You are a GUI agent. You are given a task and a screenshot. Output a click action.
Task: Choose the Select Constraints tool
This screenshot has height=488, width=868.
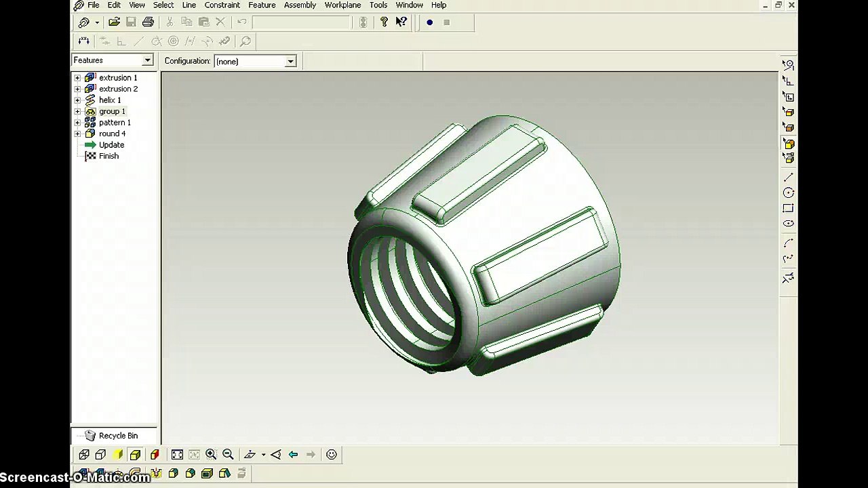coord(788,81)
